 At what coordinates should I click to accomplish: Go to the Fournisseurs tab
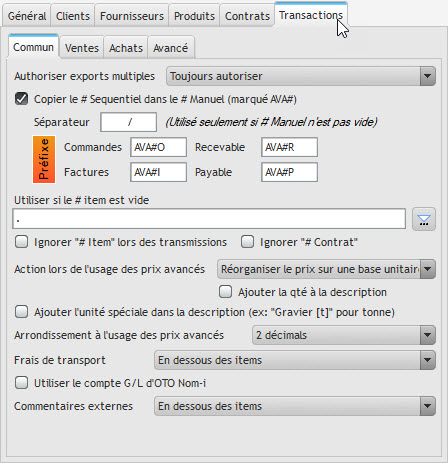click(x=132, y=16)
